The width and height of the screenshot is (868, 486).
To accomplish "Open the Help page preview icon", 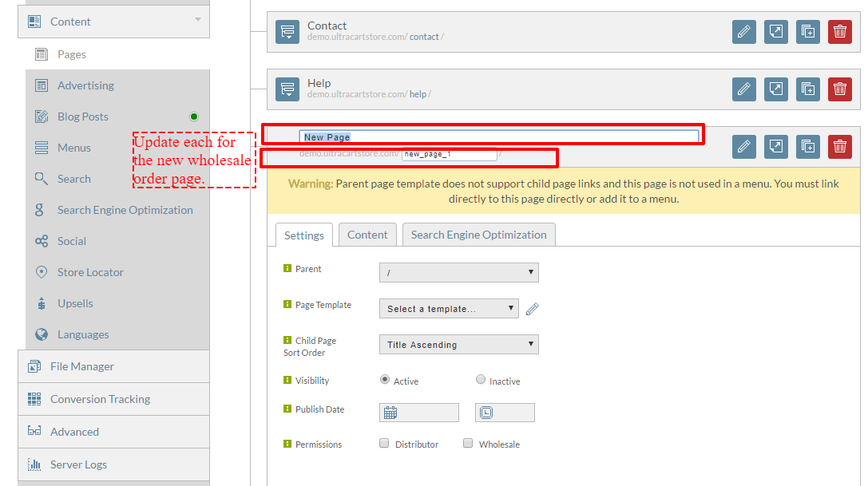I will (775, 89).
